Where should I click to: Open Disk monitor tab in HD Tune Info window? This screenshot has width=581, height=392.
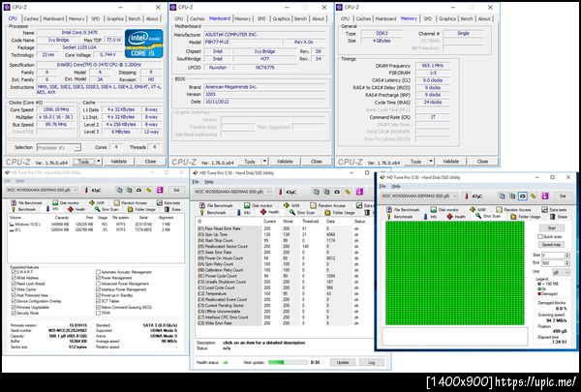(66, 202)
